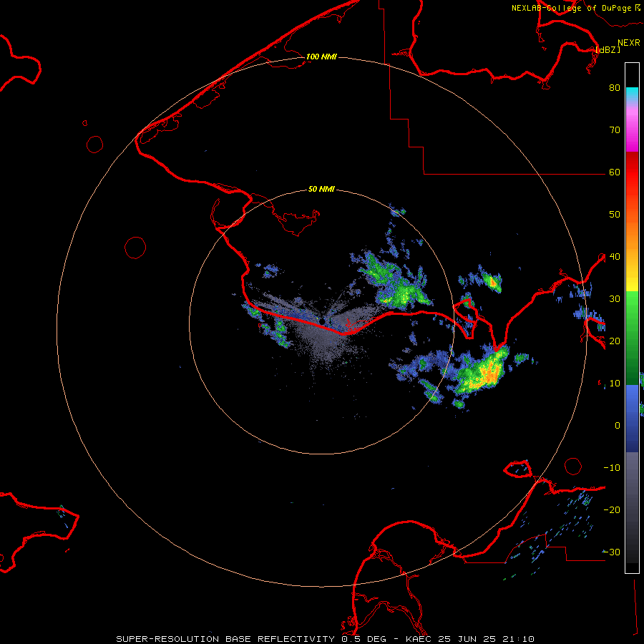
Task: Click the 100 NMI range ring label
Action: (x=321, y=57)
